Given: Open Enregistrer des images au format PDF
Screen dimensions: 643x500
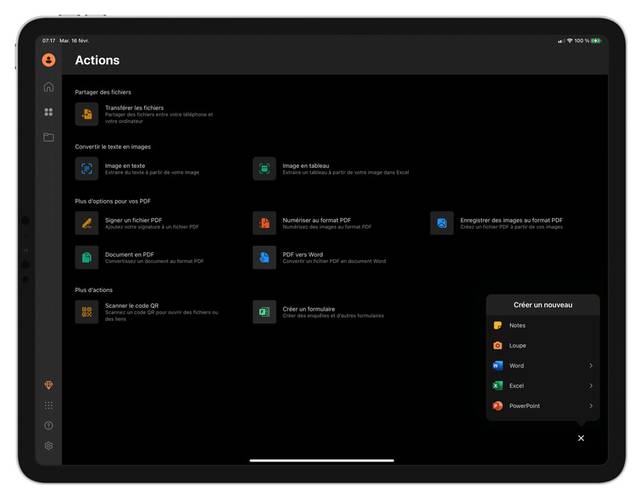Looking at the screenshot, I should click(x=497, y=223).
